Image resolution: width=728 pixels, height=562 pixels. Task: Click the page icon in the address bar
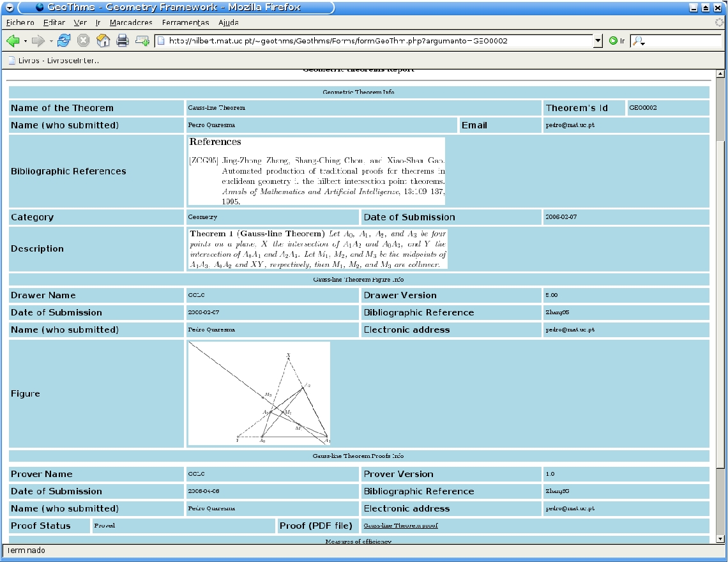pyautogui.click(x=161, y=41)
